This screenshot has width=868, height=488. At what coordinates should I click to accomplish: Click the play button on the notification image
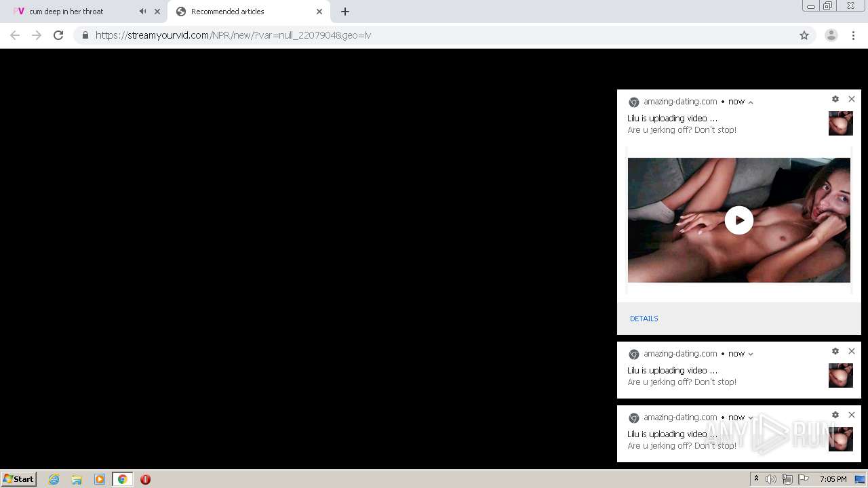click(739, 220)
